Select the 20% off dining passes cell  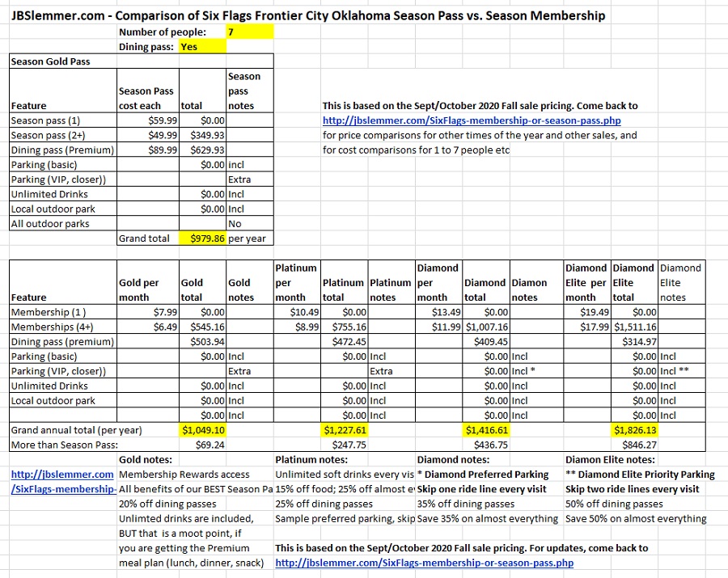click(x=167, y=504)
